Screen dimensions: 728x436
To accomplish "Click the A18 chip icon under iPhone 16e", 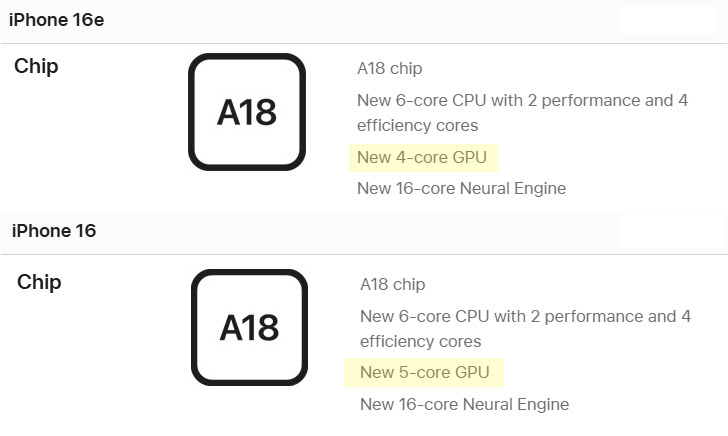I will tap(246, 111).
